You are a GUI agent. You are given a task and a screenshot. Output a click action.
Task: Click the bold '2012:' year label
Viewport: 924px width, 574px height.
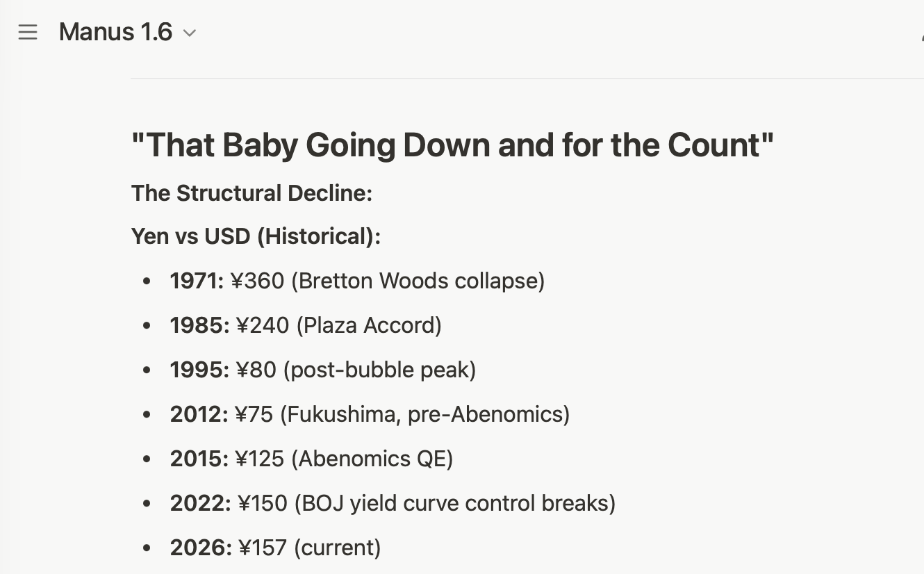(x=199, y=414)
